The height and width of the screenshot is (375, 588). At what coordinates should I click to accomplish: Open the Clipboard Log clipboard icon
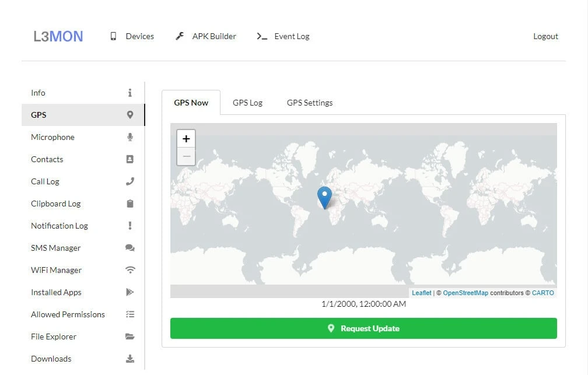[129, 204]
